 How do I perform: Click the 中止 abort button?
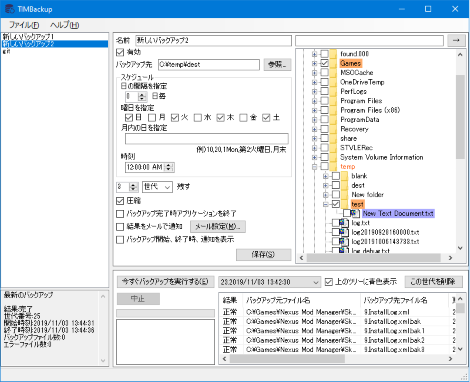point(138,299)
